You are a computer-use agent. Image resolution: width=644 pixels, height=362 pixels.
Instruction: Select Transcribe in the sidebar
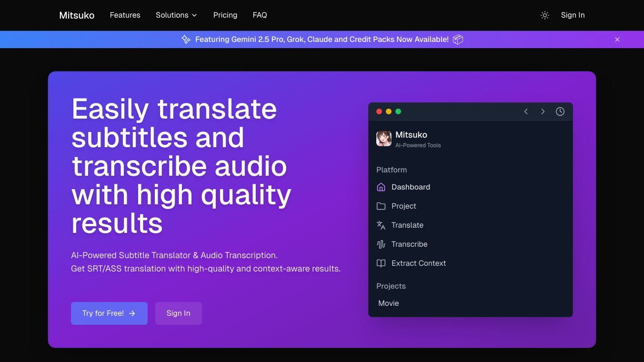coord(409,244)
